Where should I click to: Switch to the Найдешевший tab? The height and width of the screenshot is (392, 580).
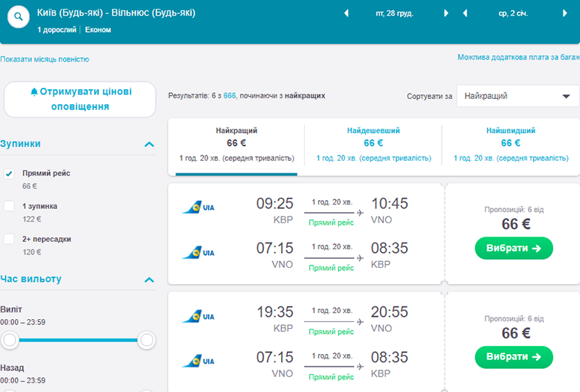[x=373, y=144]
